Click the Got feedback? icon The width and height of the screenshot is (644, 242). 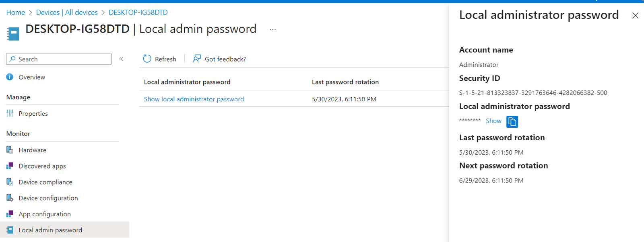pos(196,59)
